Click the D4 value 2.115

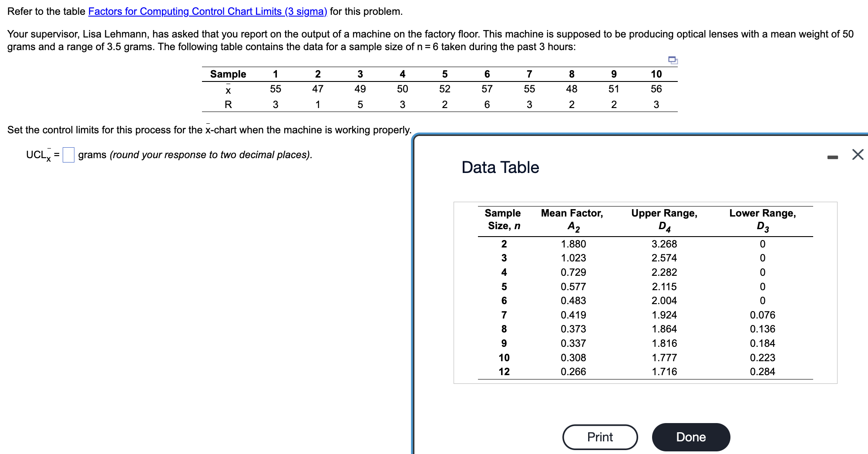pos(664,287)
